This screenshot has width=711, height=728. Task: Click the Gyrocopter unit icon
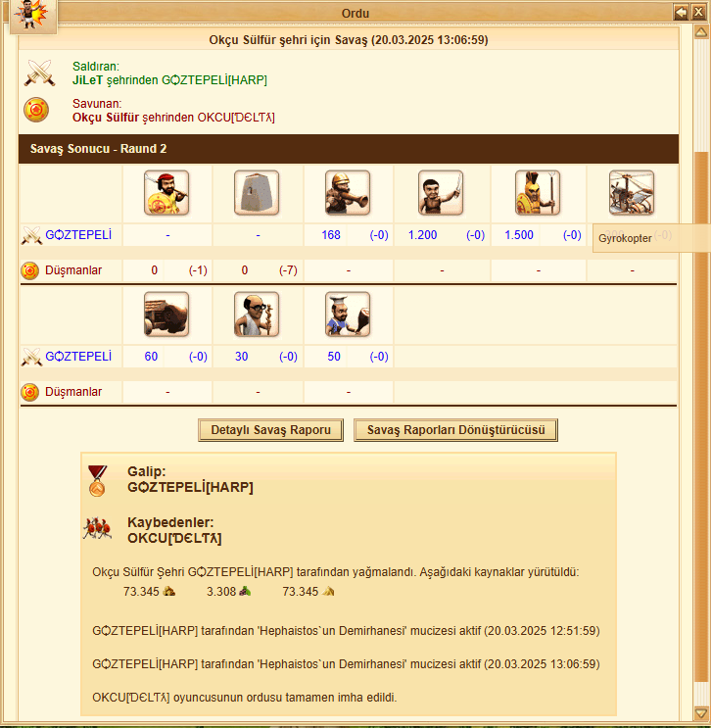632,193
